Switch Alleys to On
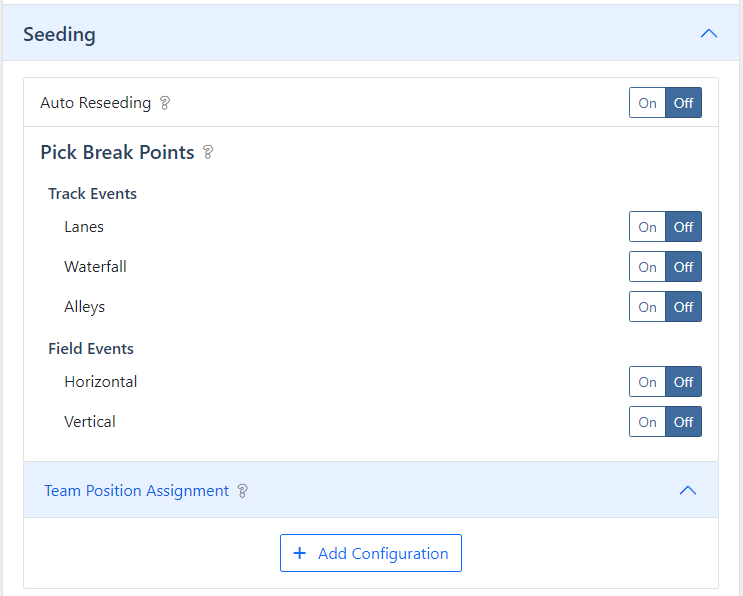 click(x=647, y=307)
